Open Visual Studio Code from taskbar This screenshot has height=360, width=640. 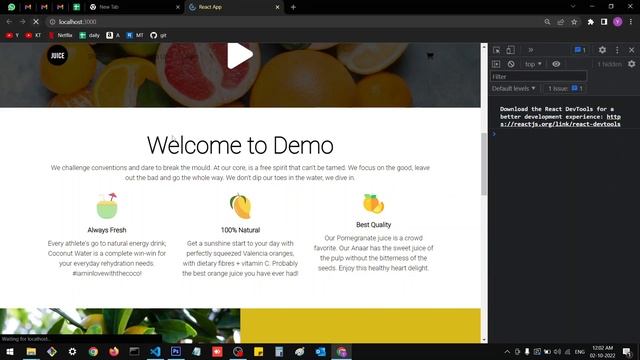click(x=155, y=351)
